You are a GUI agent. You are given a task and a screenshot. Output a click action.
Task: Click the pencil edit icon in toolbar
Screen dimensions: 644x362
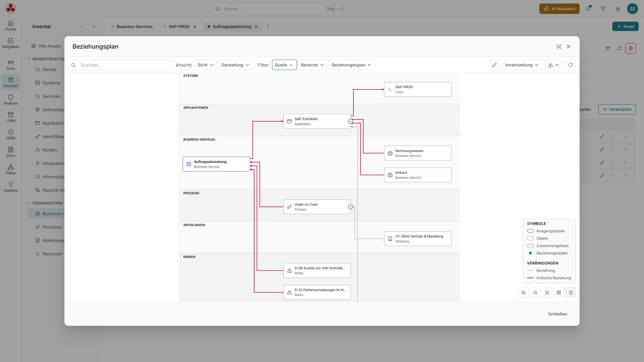[494, 65]
